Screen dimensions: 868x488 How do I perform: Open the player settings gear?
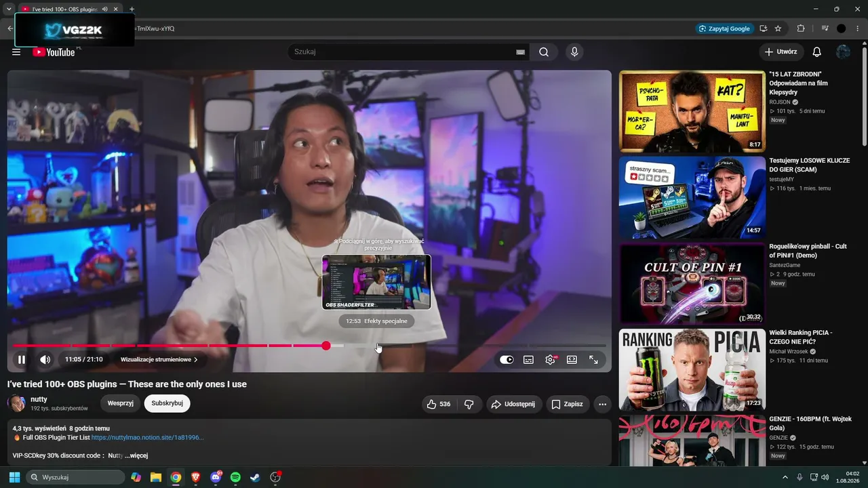point(550,360)
